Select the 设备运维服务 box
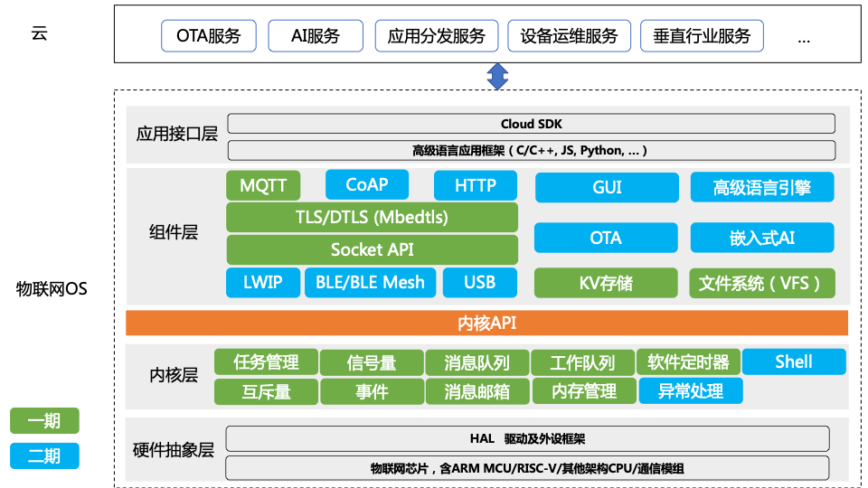 click(x=569, y=36)
